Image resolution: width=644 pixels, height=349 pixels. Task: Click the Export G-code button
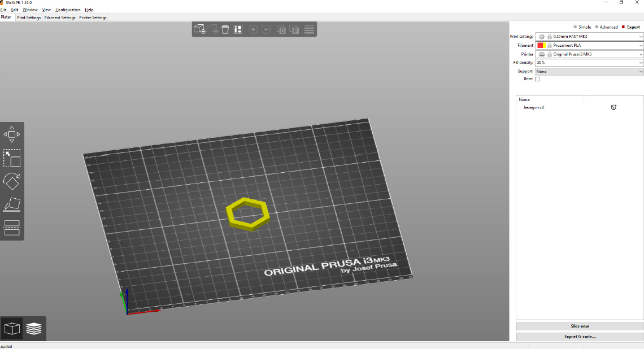click(x=580, y=337)
